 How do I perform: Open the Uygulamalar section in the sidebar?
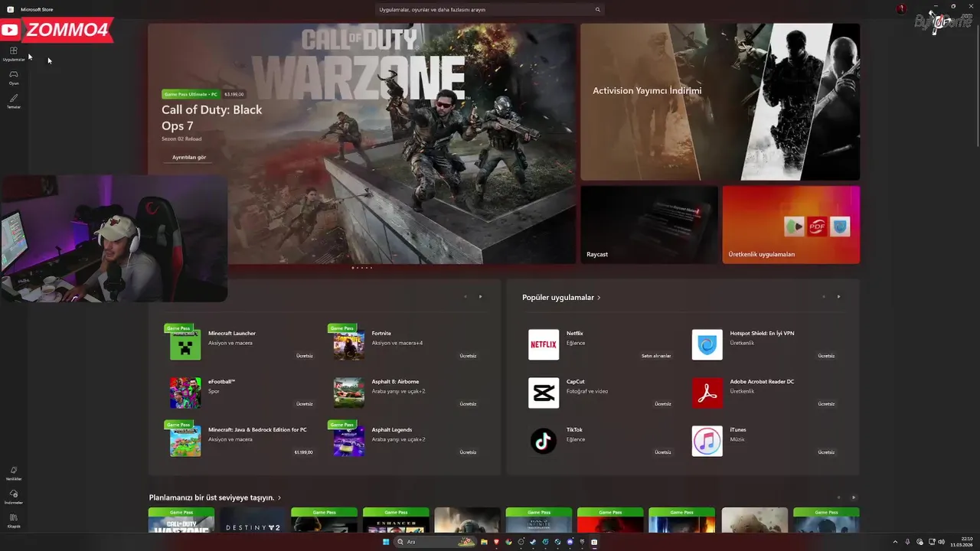[14, 54]
